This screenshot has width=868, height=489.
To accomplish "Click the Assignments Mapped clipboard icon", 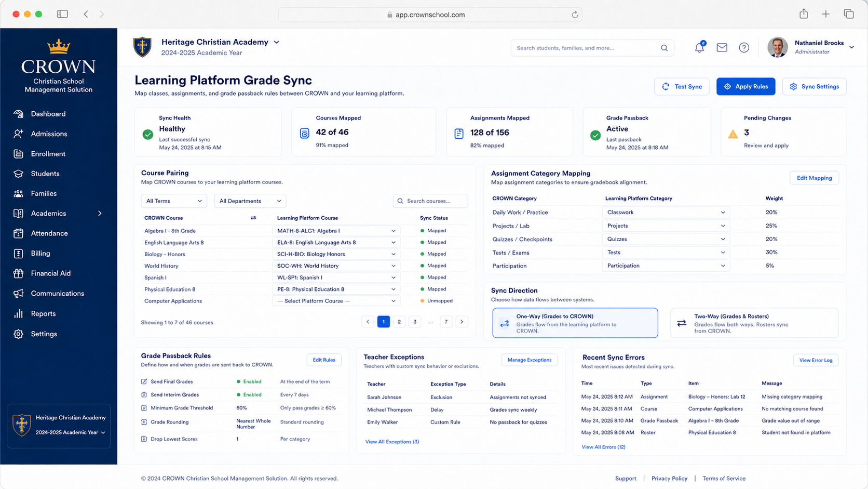I will click(459, 134).
